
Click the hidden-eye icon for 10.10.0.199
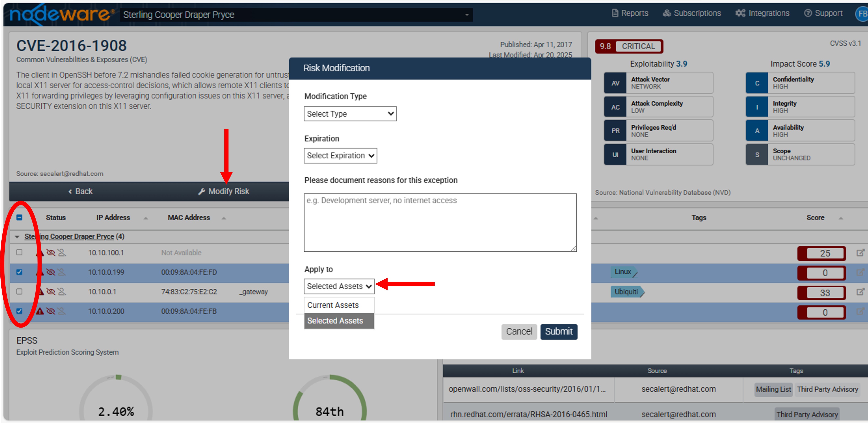pos(51,272)
